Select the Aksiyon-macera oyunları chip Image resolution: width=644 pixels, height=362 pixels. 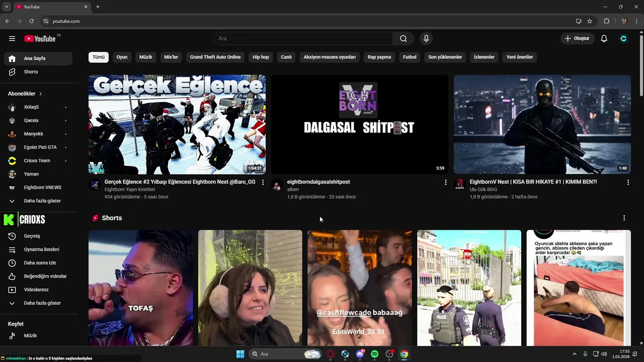coord(330,57)
